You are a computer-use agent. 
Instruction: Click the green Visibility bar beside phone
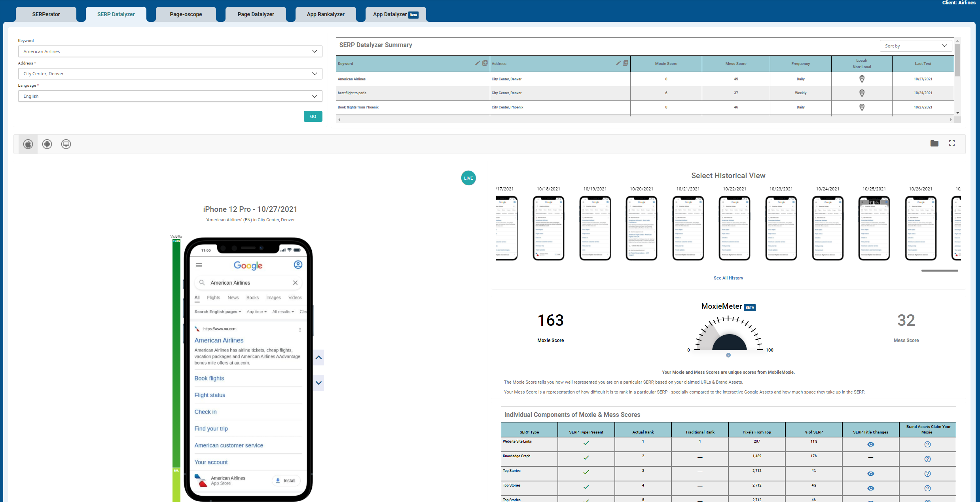pos(176,352)
